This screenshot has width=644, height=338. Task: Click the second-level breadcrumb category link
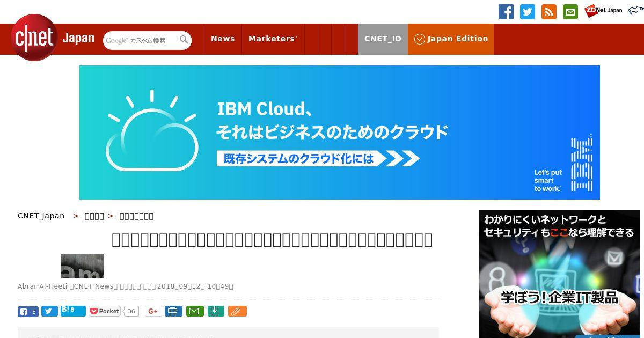pyautogui.click(x=94, y=216)
